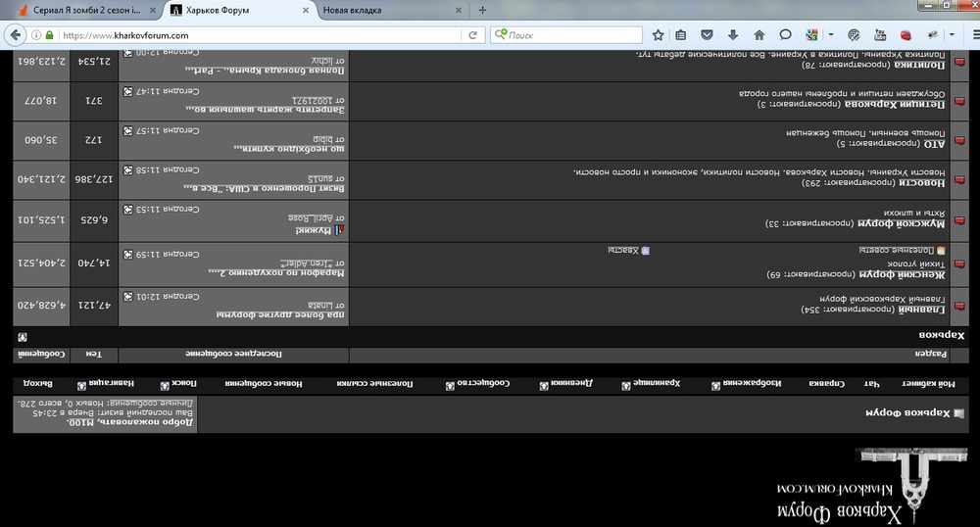Select the Харьков Форум tab
This screenshot has height=527, width=980.
(238, 10)
